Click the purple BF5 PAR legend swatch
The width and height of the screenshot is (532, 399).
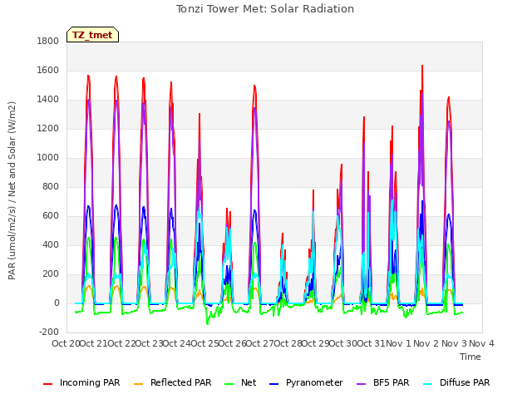pyautogui.click(x=362, y=384)
